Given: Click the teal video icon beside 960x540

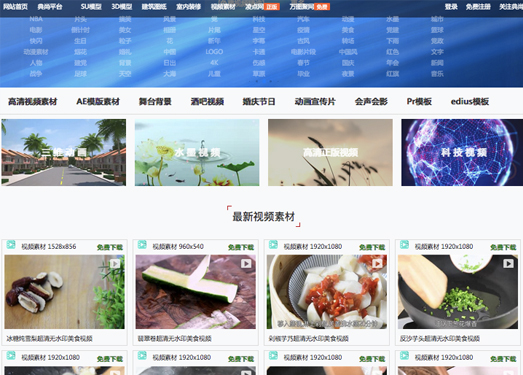Looking at the screenshot, I should click(x=142, y=245).
